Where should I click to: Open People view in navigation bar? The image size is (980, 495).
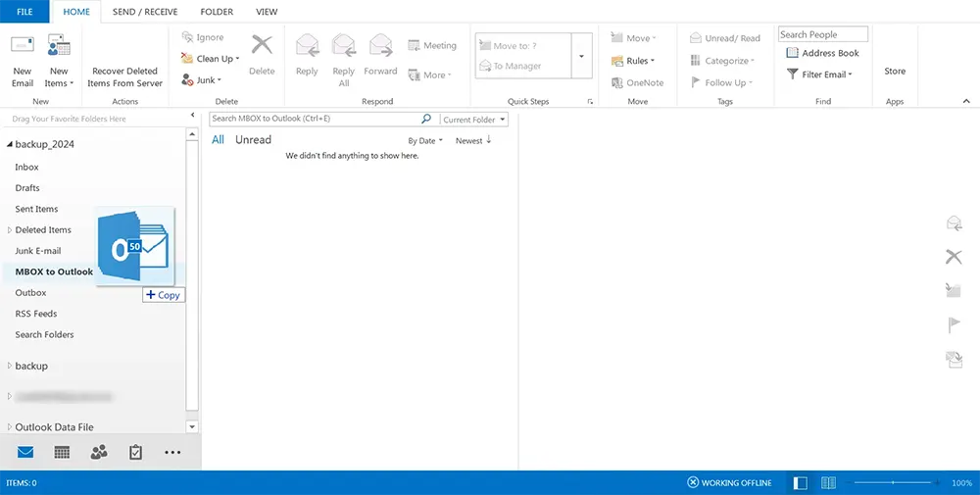click(99, 452)
